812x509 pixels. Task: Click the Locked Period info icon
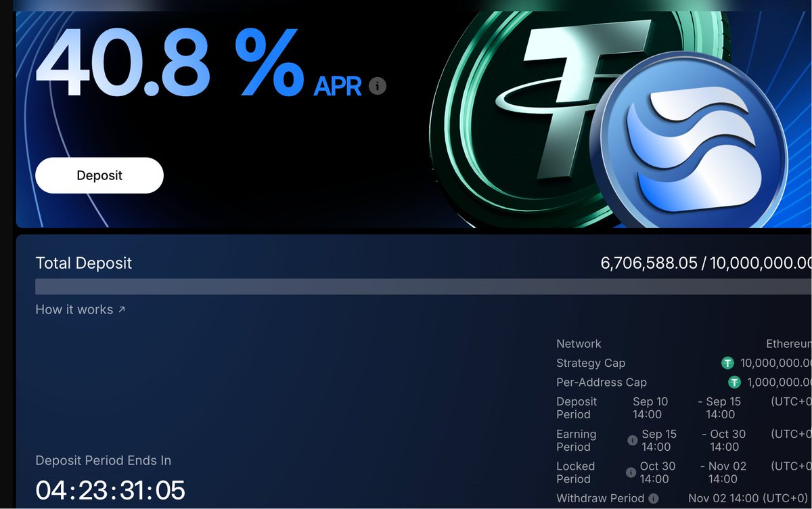coord(631,472)
